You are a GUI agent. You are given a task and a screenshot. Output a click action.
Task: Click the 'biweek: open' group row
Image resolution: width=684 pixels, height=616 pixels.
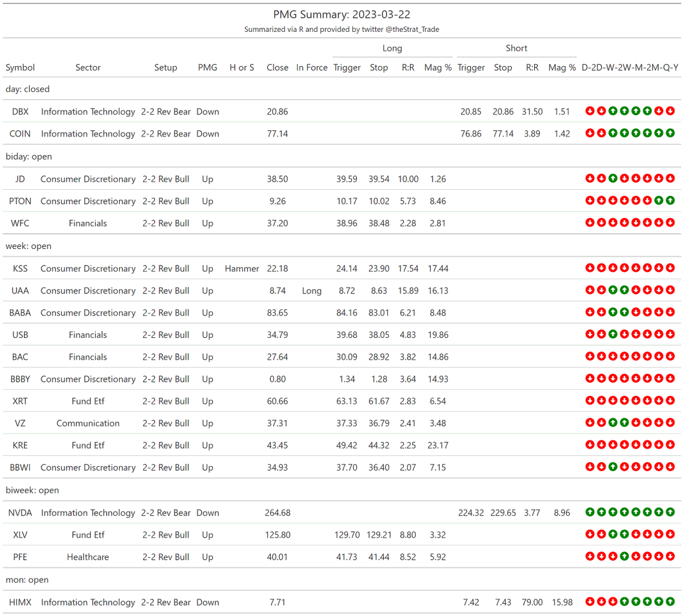click(342, 490)
